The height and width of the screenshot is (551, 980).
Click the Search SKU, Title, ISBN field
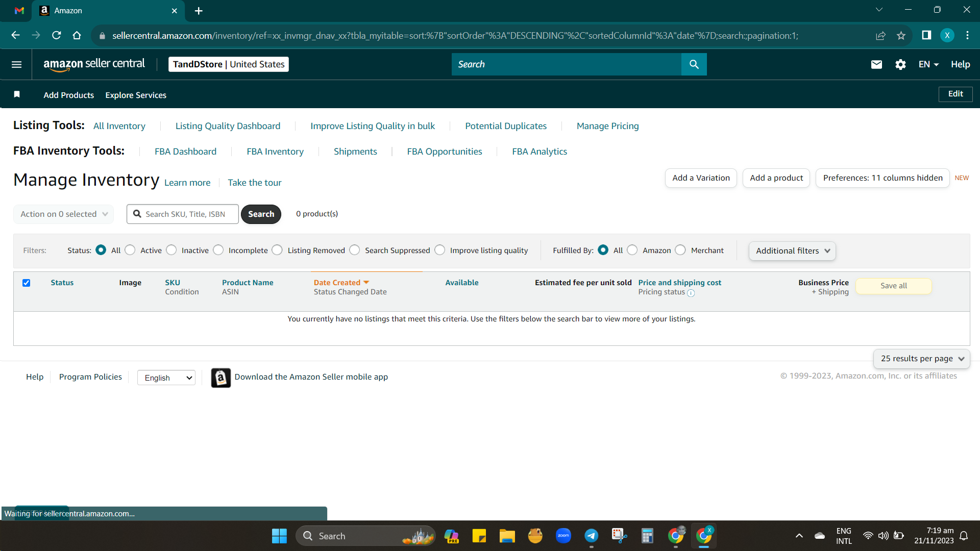click(x=183, y=214)
